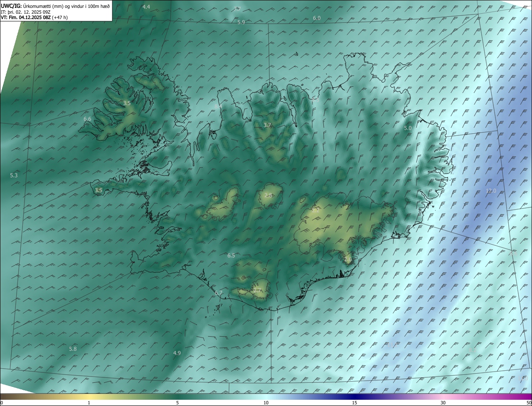Click the 2.8 value label on the map
Image resolution: width=532 pixels, height=406 pixels.
coord(268,196)
